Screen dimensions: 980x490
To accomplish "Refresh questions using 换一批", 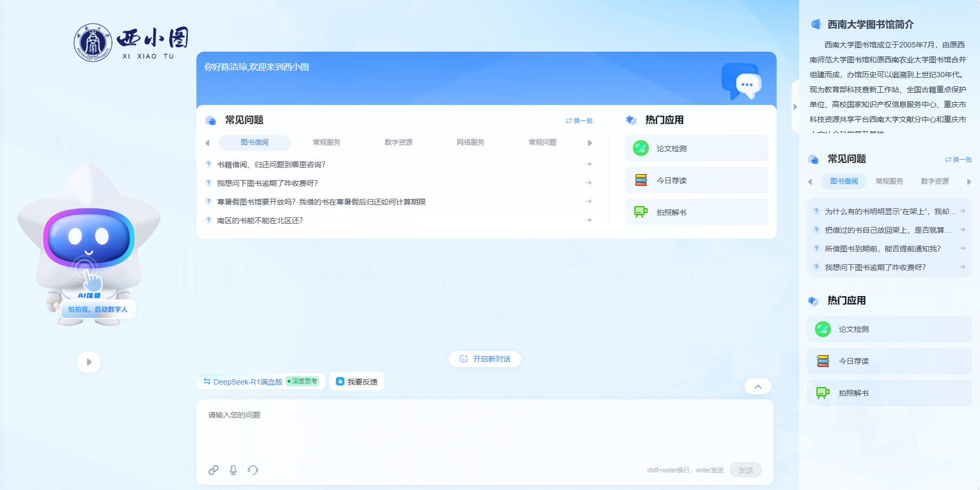I will pyautogui.click(x=580, y=120).
